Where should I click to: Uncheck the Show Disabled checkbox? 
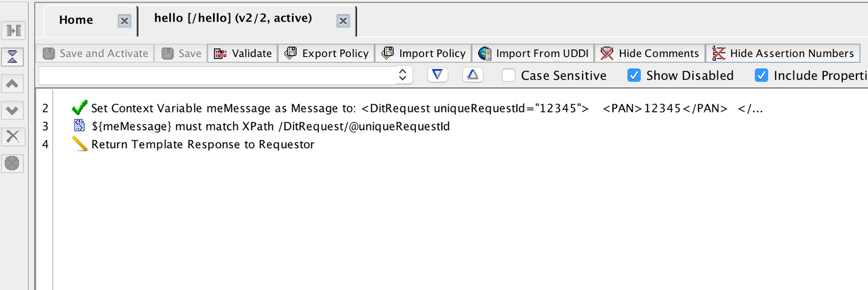click(x=634, y=75)
